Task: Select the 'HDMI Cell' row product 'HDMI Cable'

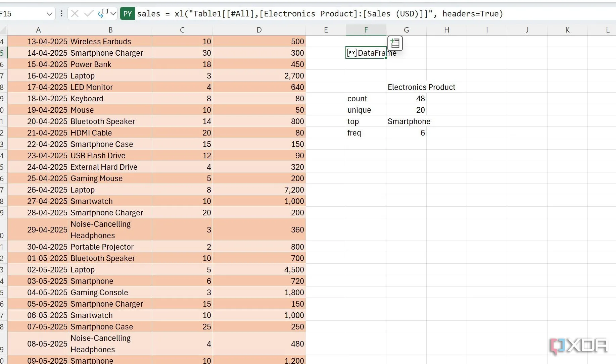Action: coord(110,133)
